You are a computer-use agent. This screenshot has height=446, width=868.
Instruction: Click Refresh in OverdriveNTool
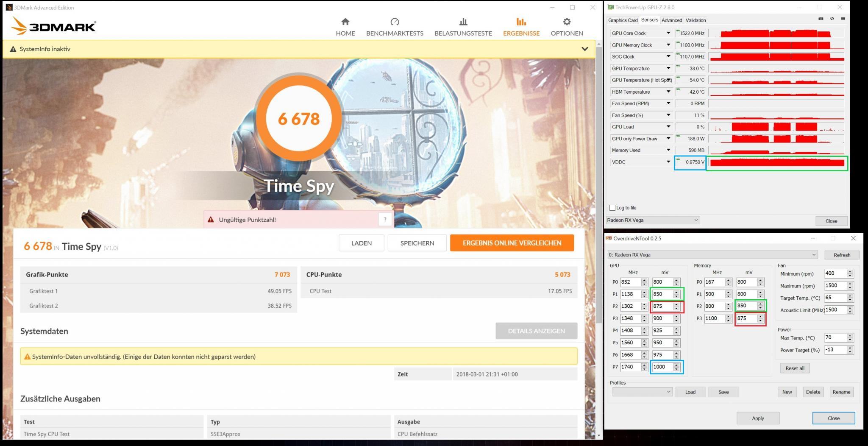842,255
